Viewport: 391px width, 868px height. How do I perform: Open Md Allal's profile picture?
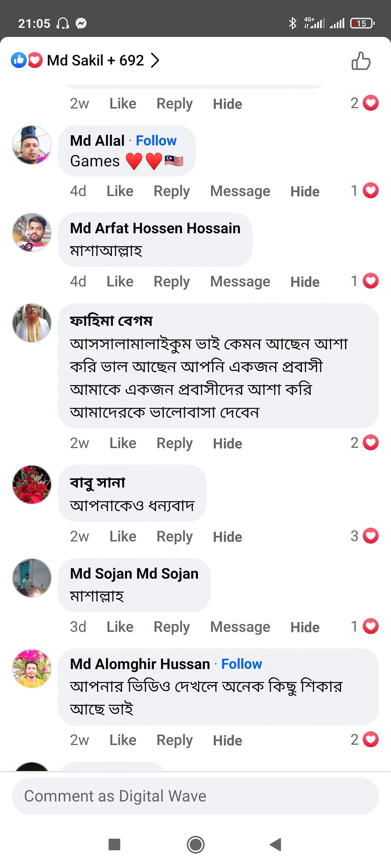point(32,145)
